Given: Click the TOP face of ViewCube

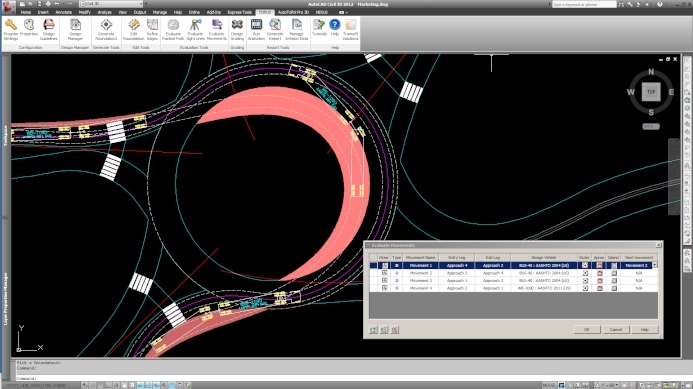Looking at the screenshot, I should 651,92.
